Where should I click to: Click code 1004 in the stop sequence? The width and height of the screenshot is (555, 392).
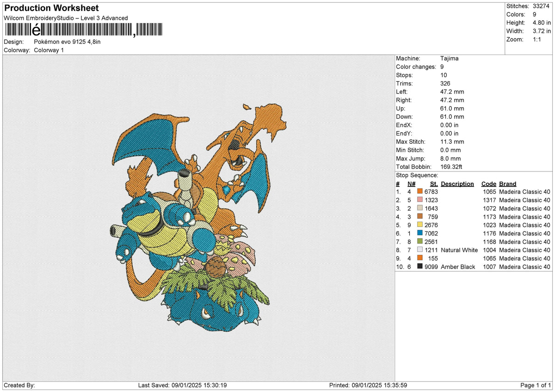[x=489, y=250]
